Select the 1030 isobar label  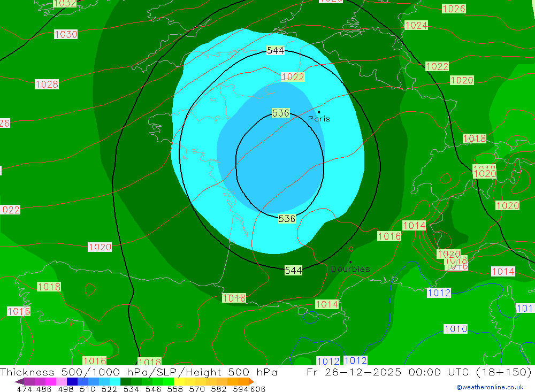coord(66,34)
